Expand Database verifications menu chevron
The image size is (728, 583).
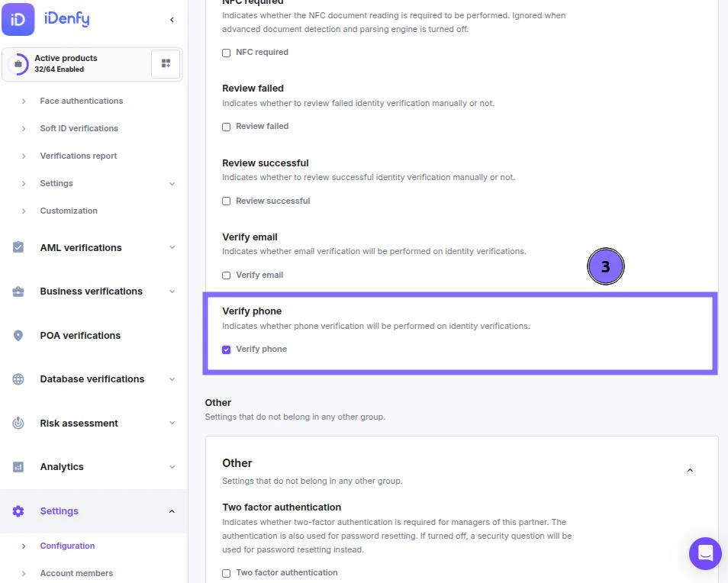[172, 379]
